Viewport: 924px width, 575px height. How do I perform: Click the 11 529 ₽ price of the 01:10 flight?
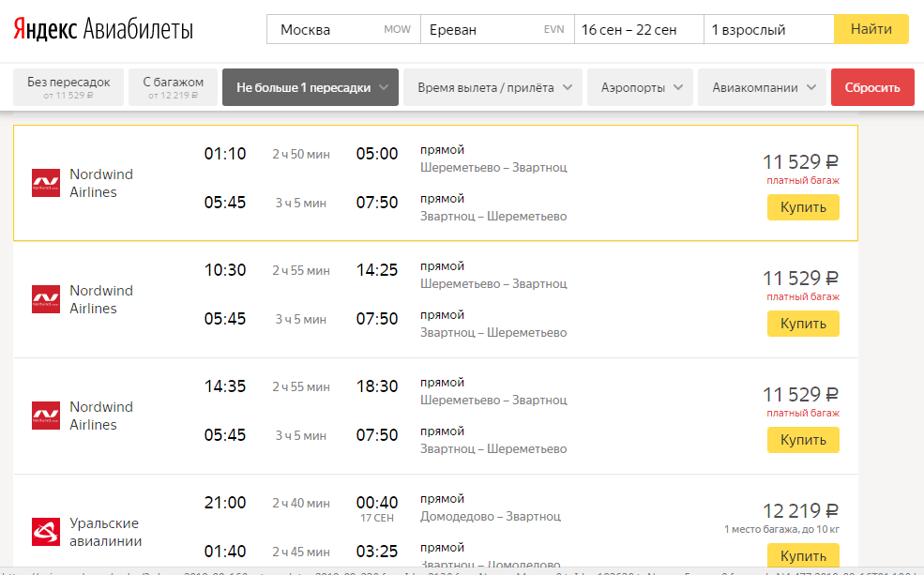pos(801,161)
